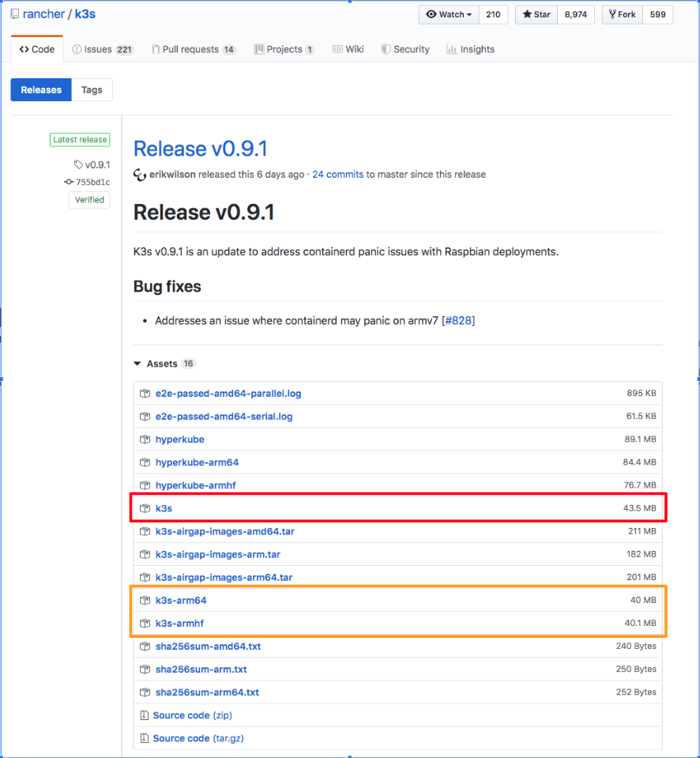Fork the repository
This screenshot has height=758, width=700.
click(x=623, y=14)
